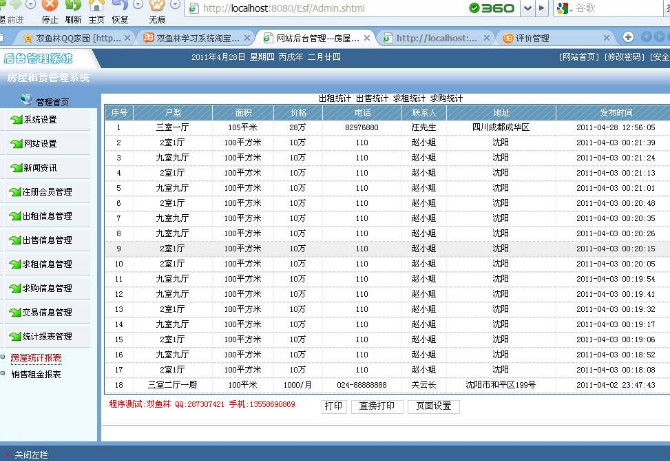Select the 三室二厅一厨 cell in row 18
This screenshot has width=670, height=461.
pyautogui.click(x=173, y=385)
